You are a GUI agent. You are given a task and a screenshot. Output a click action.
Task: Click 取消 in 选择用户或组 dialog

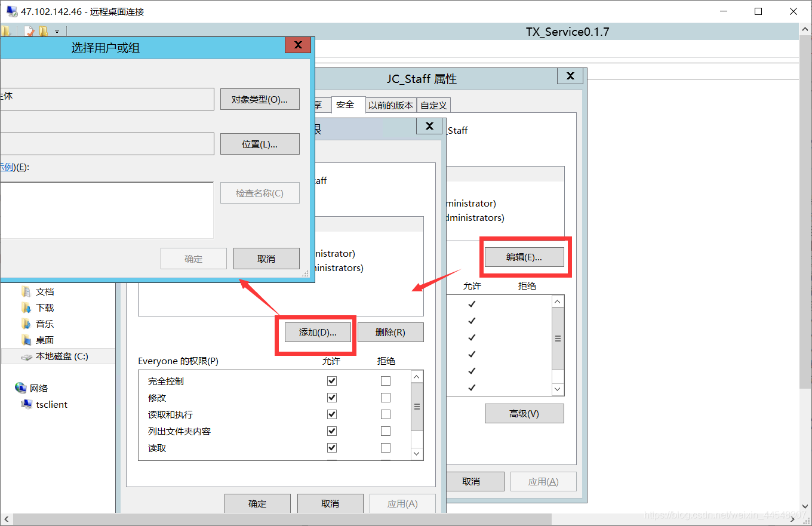(266, 259)
